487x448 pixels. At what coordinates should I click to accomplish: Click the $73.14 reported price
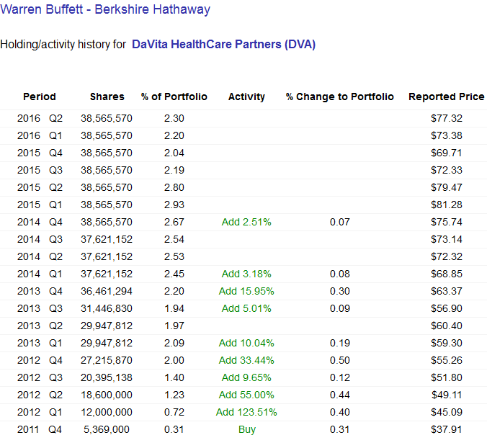[447, 240]
